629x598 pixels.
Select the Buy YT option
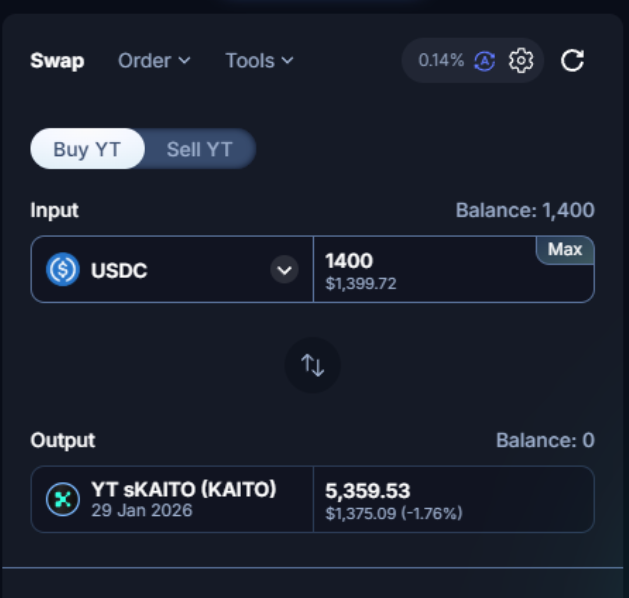click(87, 150)
